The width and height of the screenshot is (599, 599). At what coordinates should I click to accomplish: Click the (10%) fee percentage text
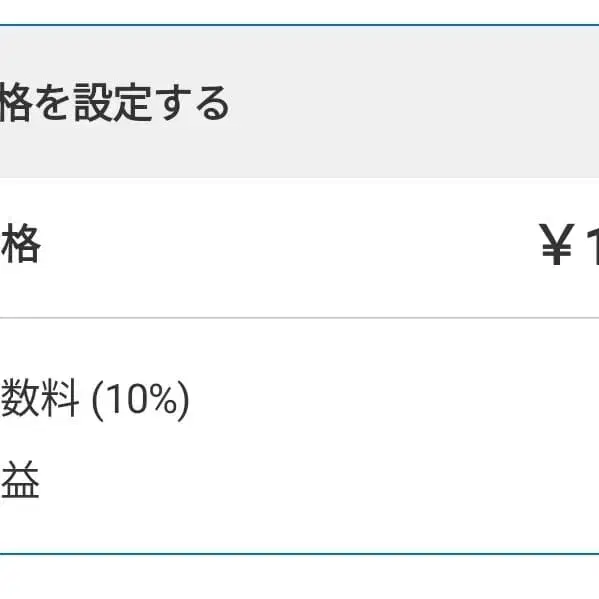click(141, 400)
